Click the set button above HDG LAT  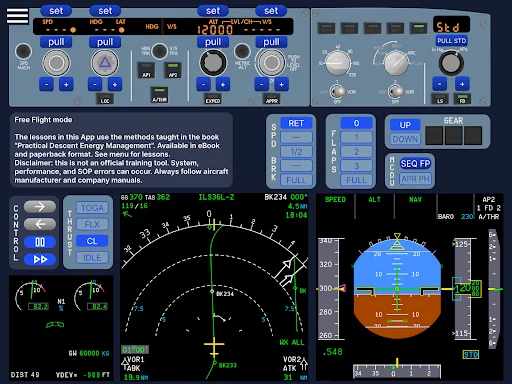pyautogui.click(x=105, y=11)
